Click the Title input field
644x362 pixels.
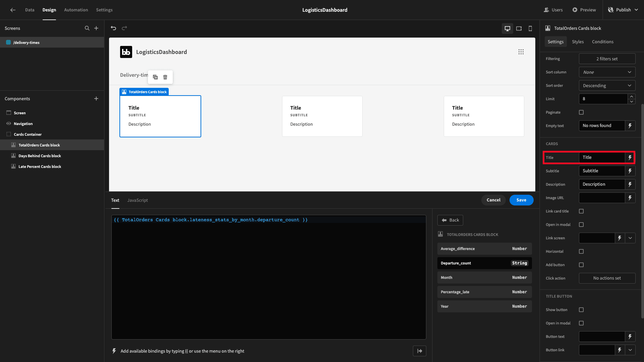pos(602,158)
